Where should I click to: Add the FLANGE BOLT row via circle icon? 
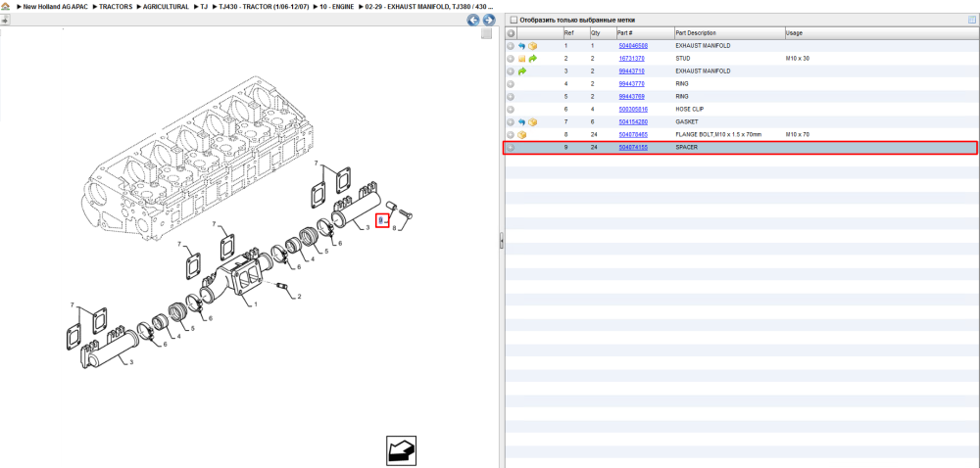pyautogui.click(x=511, y=135)
